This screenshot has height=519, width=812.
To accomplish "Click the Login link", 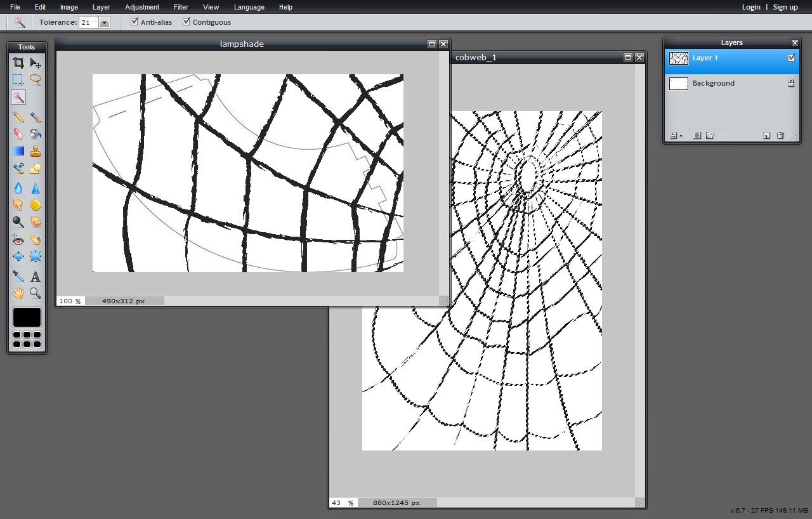I will 751,7.
